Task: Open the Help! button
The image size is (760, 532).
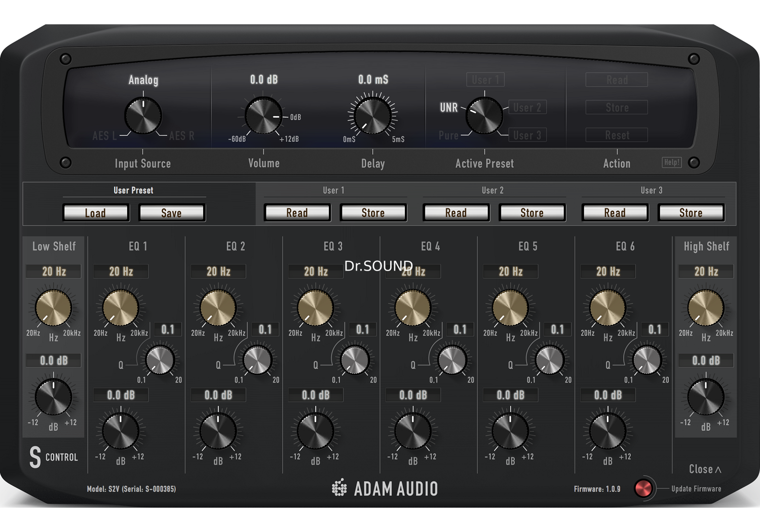Action: (672, 162)
